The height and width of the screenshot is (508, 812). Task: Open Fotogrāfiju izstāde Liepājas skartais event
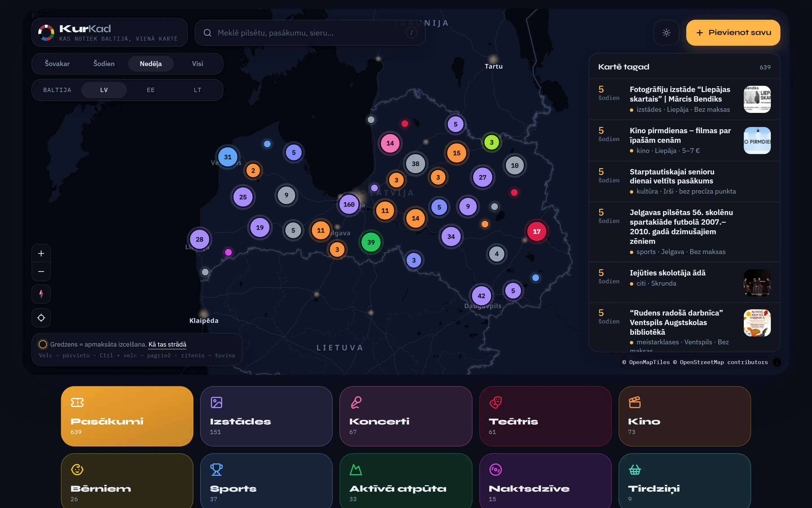[684, 99]
